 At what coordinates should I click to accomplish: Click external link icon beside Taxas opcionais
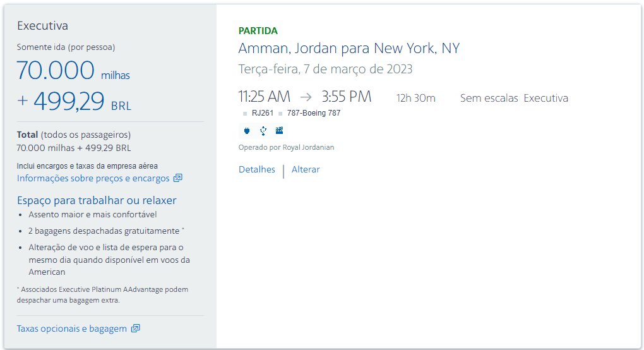(x=136, y=329)
